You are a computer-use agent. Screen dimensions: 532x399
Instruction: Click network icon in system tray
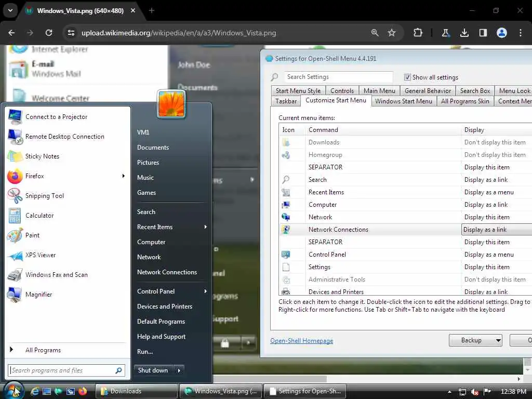point(462,392)
